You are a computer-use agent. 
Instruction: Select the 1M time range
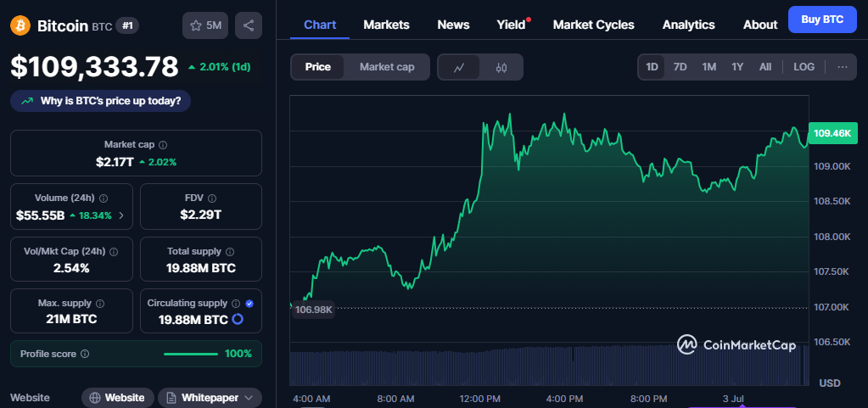point(709,67)
